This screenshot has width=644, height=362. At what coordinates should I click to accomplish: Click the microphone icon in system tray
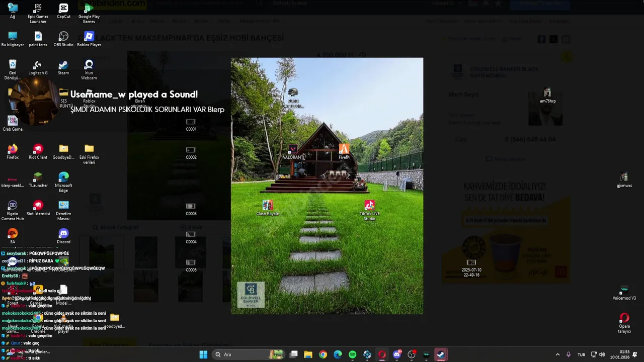[569, 354]
